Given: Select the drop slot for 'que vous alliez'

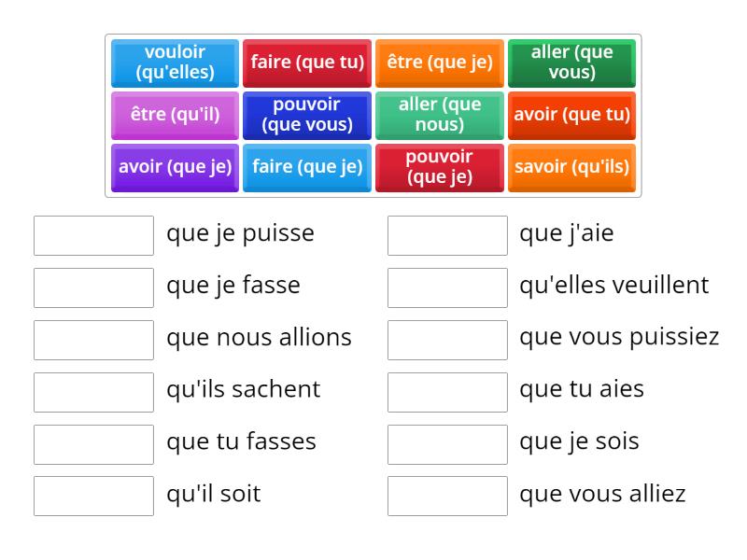Looking at the screenshot, I should tap(447, 496).
